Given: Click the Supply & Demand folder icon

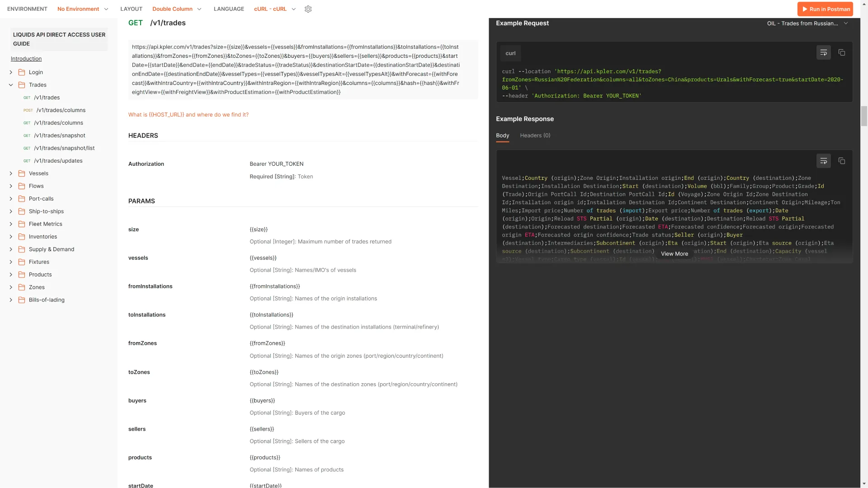Looking at the screenshot, I should click(21, 249).
